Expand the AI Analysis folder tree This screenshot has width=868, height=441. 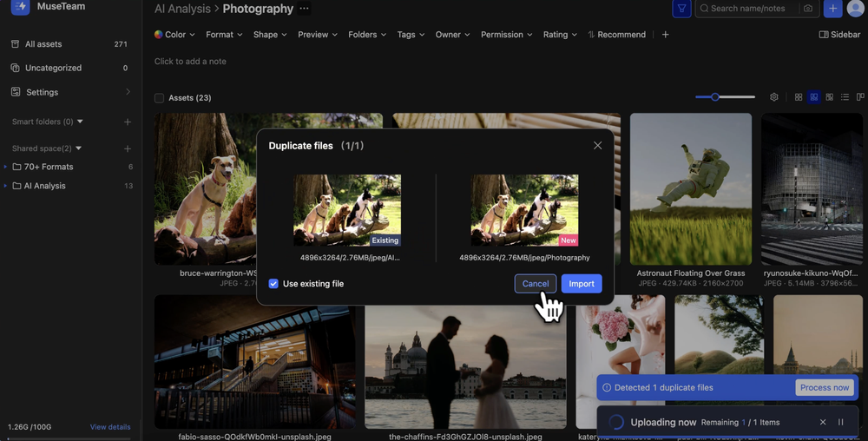coord(5,186)
